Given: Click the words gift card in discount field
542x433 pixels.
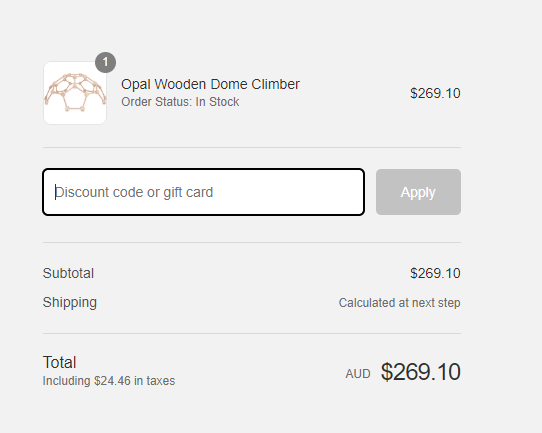Looking at the screenshot, I should (188, 193).
